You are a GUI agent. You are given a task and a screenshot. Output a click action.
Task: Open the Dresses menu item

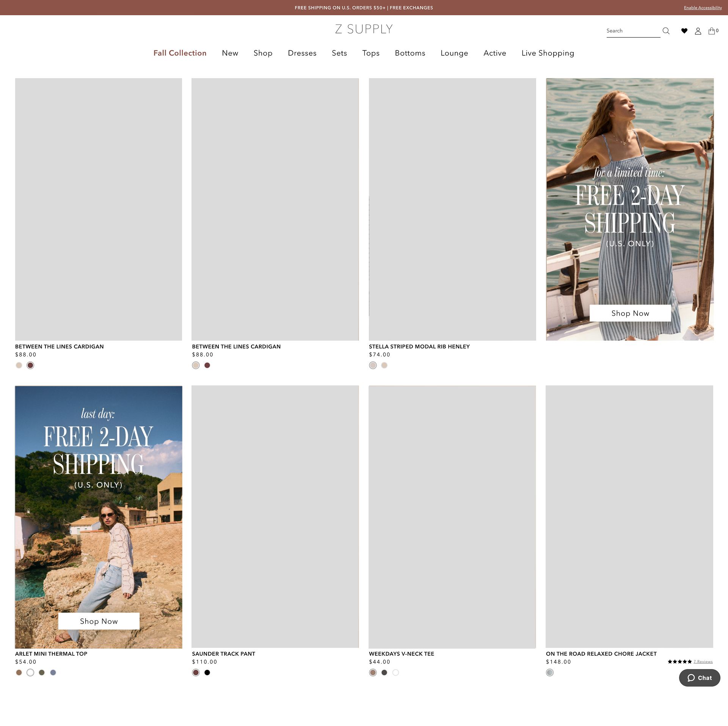pyautogui.click(x=302, y=53)
